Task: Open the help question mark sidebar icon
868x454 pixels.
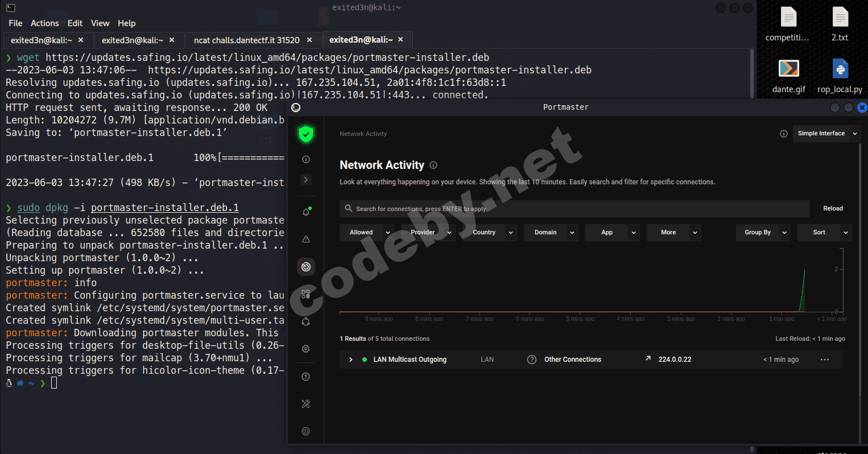Action: coord(306,377)
